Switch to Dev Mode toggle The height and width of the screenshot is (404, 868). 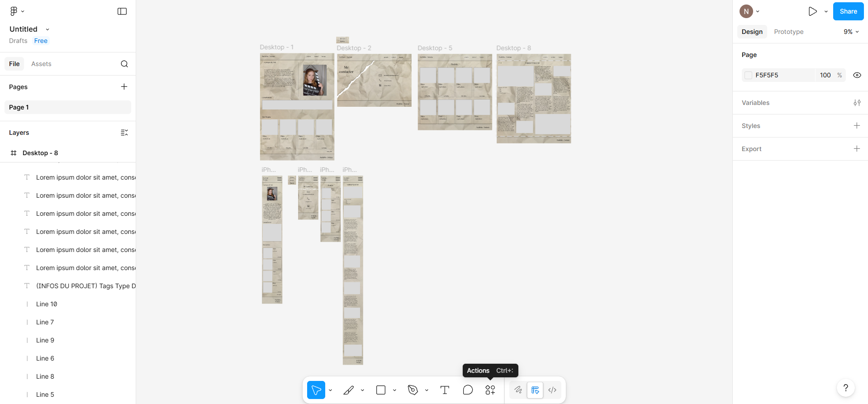[x=552, y=390]
